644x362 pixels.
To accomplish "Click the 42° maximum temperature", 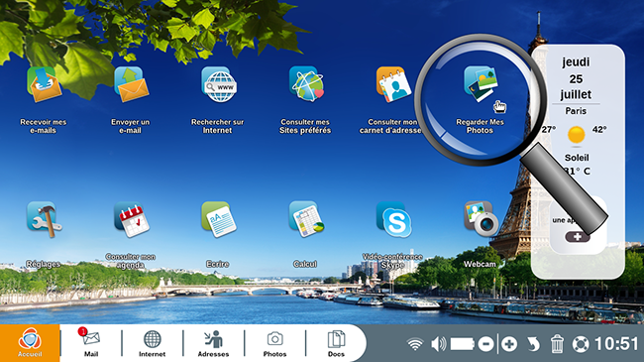I will coord(599,130).
